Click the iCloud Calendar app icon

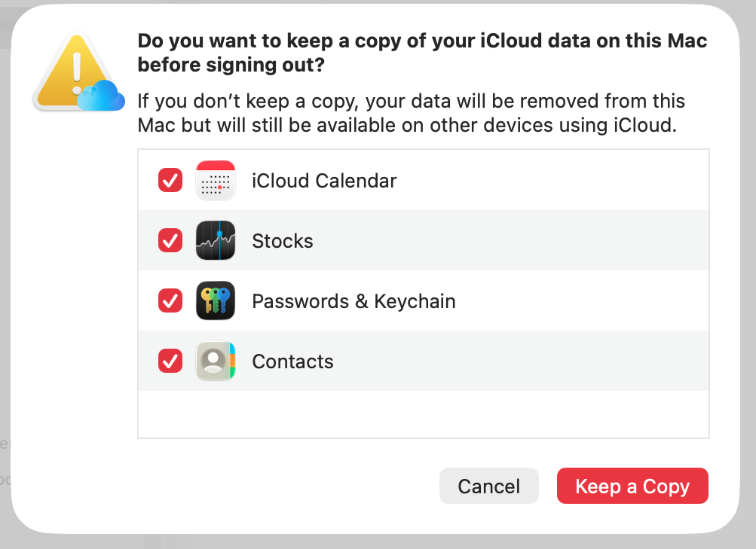tap(215, 180)
